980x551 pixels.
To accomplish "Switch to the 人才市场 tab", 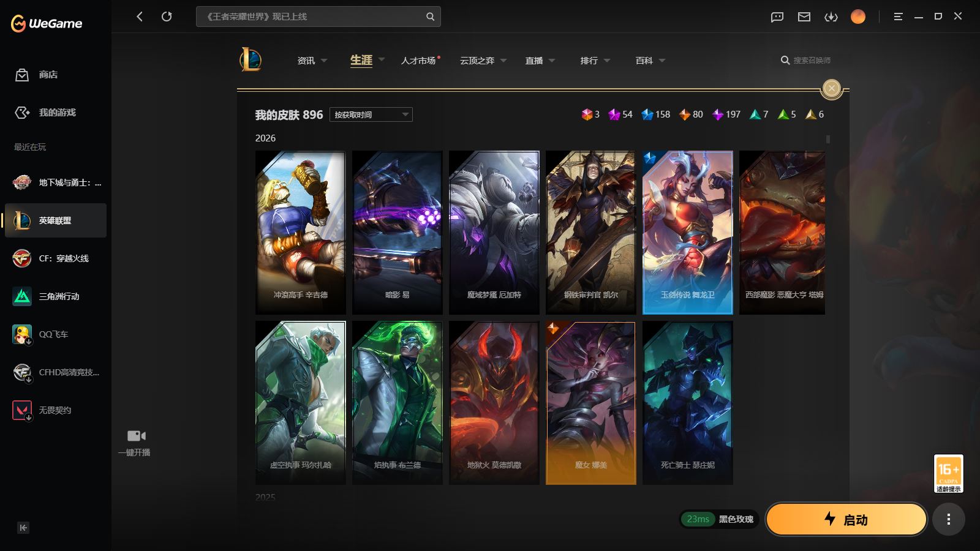I will (x=418, y=61).
